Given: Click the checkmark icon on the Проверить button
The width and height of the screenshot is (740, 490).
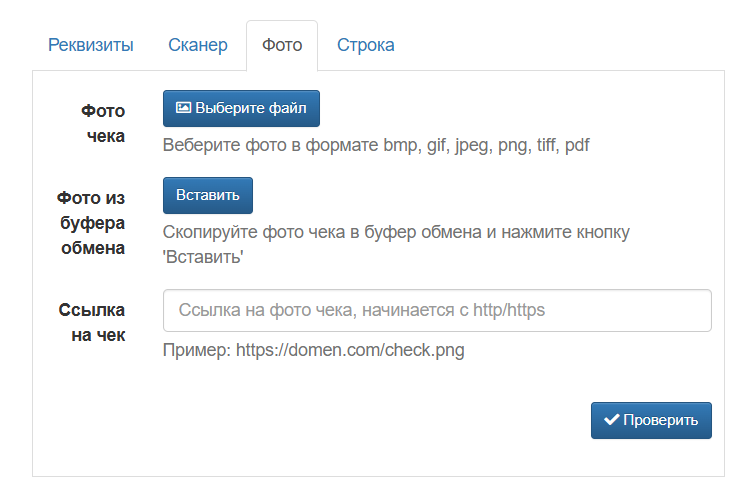Looking at the screenshot, I should point(611,420).
